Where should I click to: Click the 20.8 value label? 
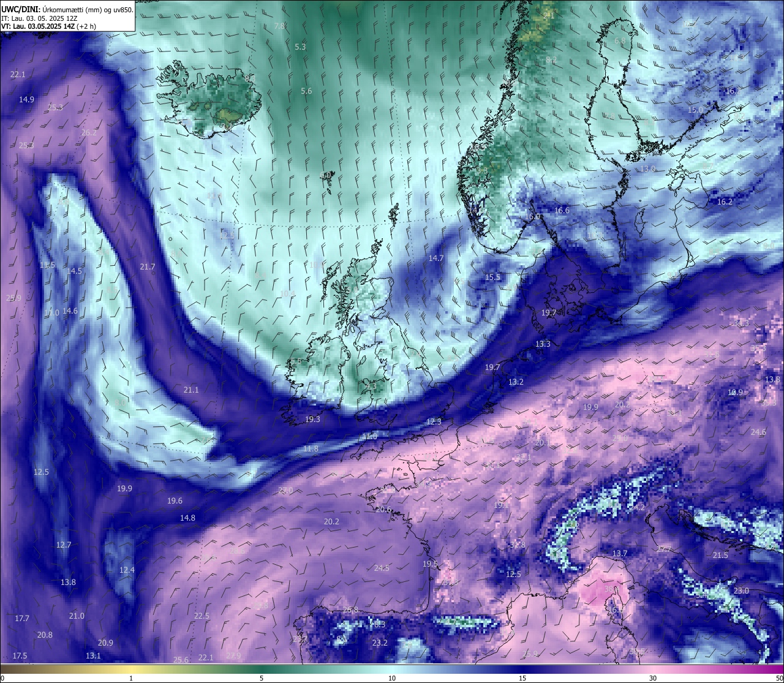point(45,635)
